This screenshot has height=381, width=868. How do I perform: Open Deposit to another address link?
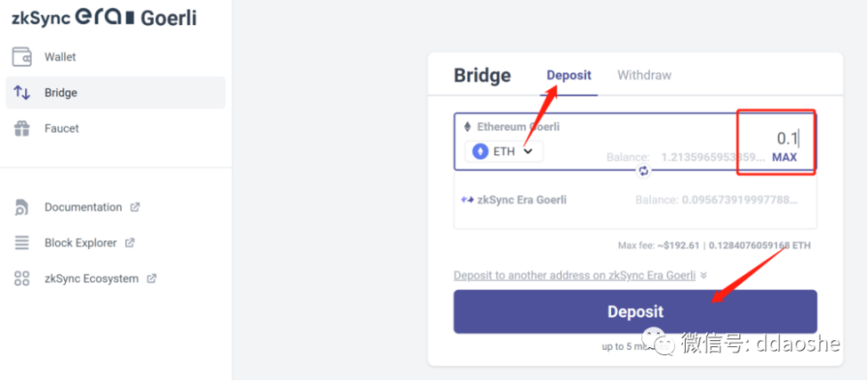click(x=574, y=276)
